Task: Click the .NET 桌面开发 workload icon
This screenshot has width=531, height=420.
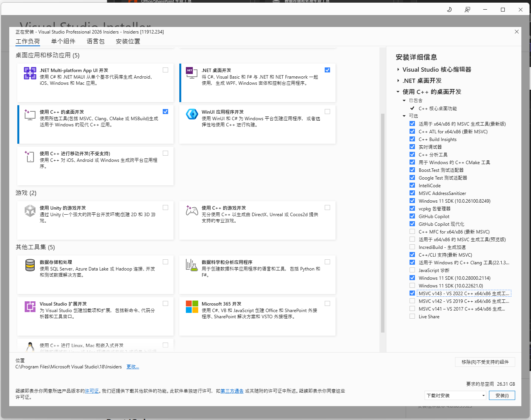Action: coord(192,73)
